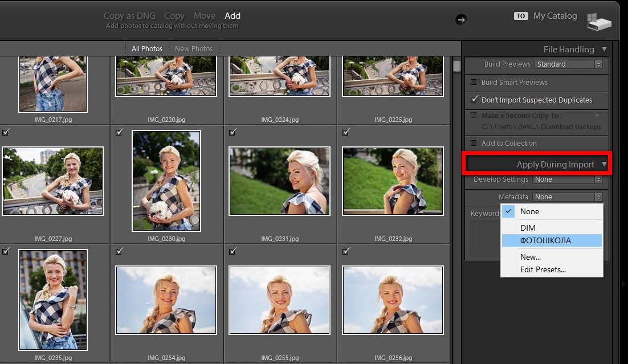Open Develop Settings dropdown
The image size is (628, 364).
point(568,179)
